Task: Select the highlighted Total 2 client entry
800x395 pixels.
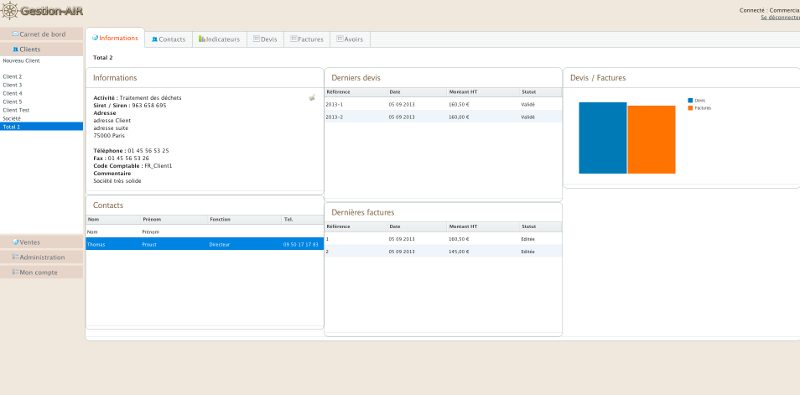Action: tap(41, 127)
